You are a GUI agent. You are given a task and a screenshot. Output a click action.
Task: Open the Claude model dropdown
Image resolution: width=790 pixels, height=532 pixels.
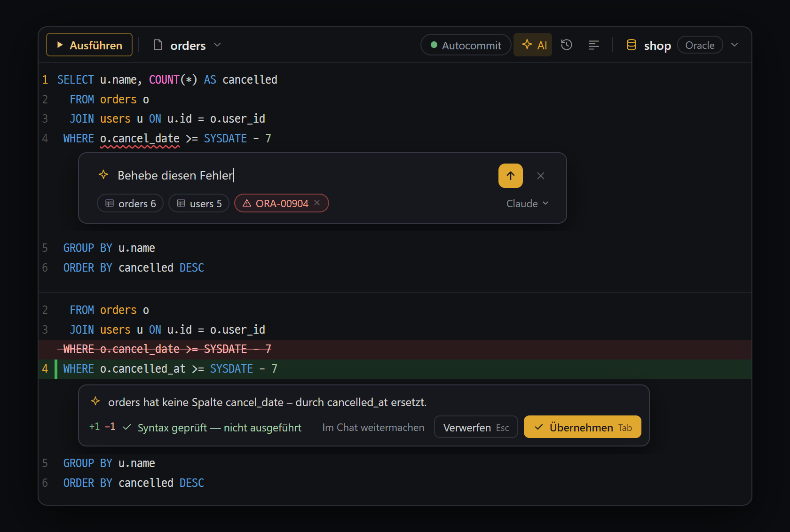tap(527, 203)
